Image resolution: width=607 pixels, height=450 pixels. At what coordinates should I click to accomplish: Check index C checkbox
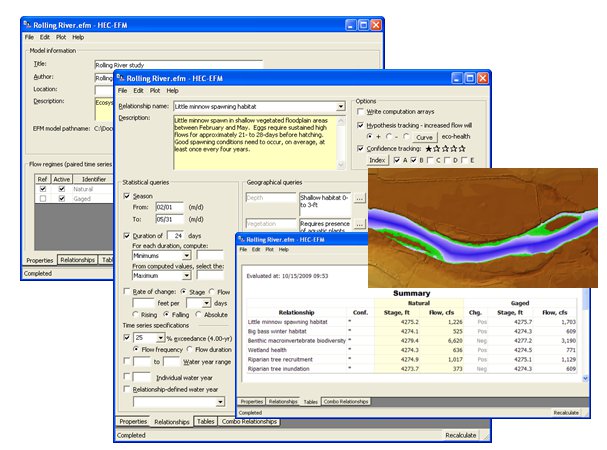click(430, 160)
